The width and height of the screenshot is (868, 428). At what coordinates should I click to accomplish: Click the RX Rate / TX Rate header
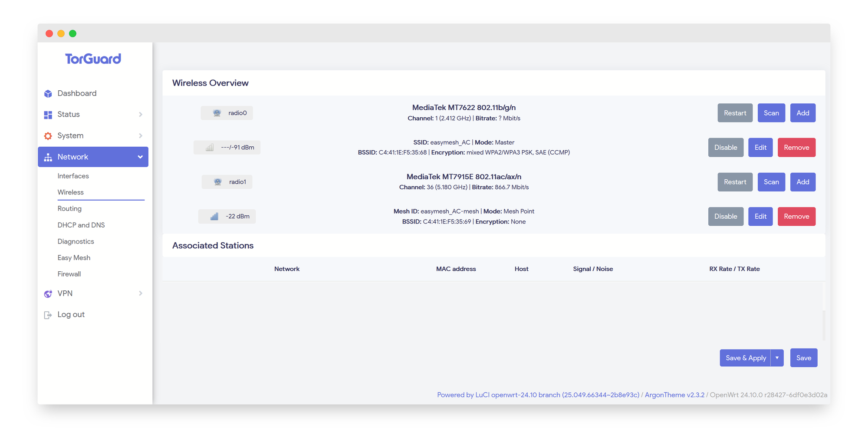tap(734, 269)
